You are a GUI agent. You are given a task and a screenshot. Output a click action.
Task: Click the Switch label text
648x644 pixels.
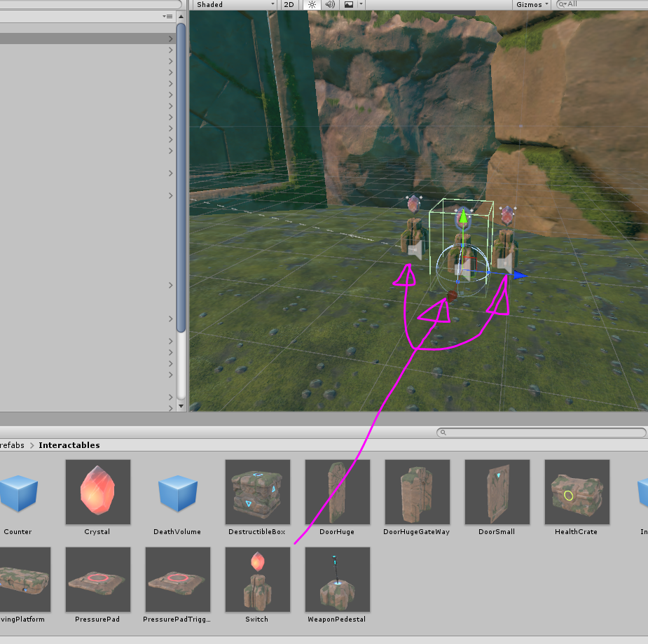[256, 619]
